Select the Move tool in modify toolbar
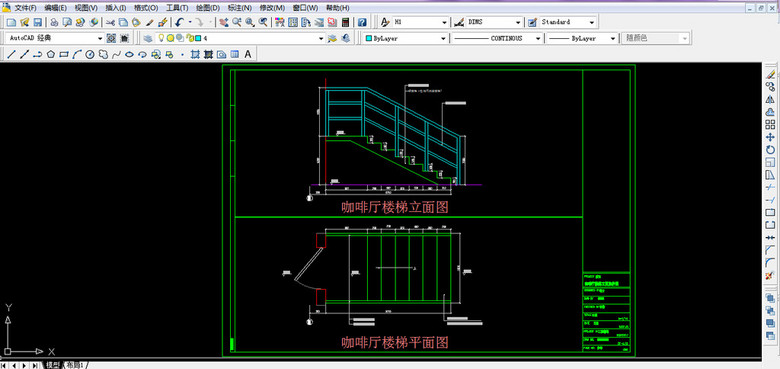This screenshot has width=780, height=369. click(x=770, y=137)
